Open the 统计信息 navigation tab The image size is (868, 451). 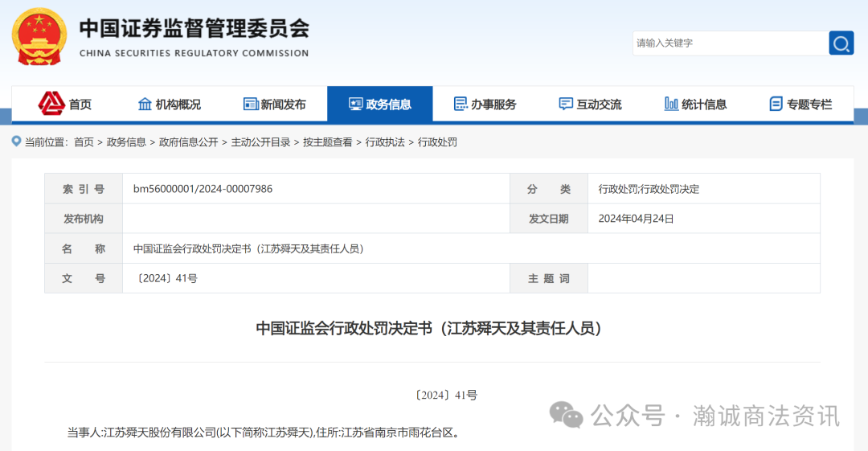(695, 105)
